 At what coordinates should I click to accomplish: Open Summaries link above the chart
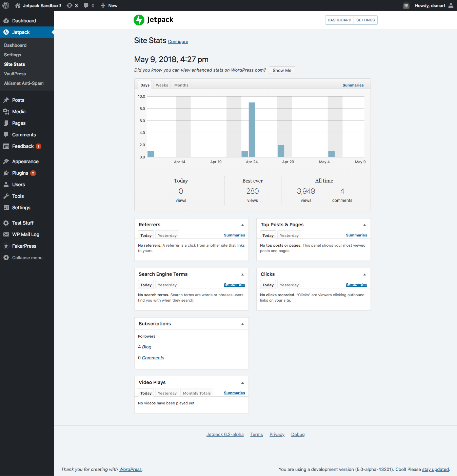(x=353, y=85)
